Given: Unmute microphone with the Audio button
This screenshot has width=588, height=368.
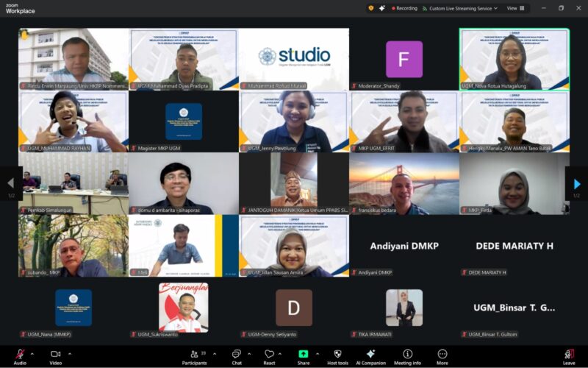Looking at the screenshot, I should [x=19, y=355].
